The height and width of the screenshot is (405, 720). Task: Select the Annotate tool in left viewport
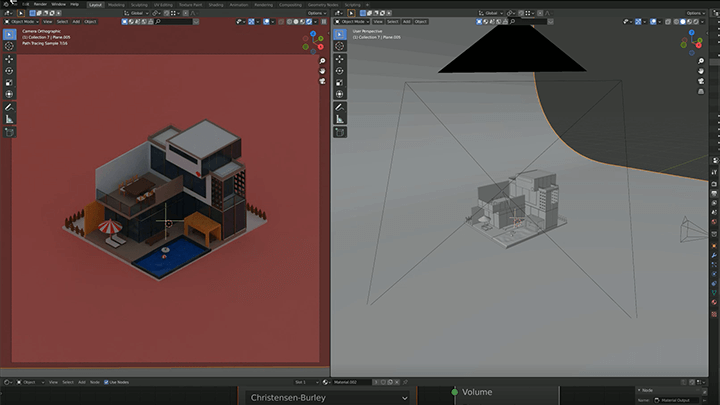(9, 107)
